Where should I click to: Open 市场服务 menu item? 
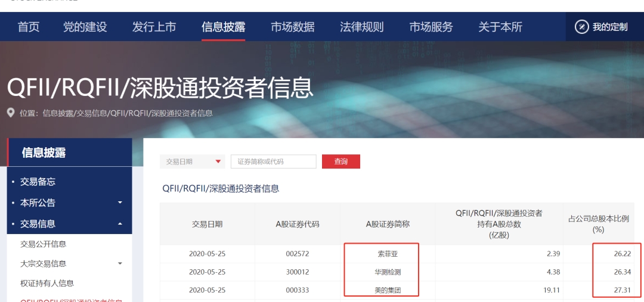point(431,27)
